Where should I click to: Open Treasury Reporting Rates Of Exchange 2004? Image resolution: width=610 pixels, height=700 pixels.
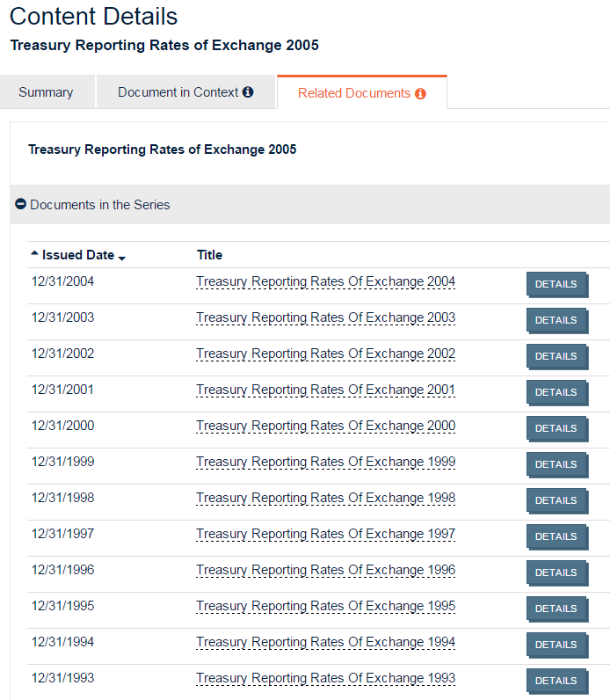coord(325,282)
